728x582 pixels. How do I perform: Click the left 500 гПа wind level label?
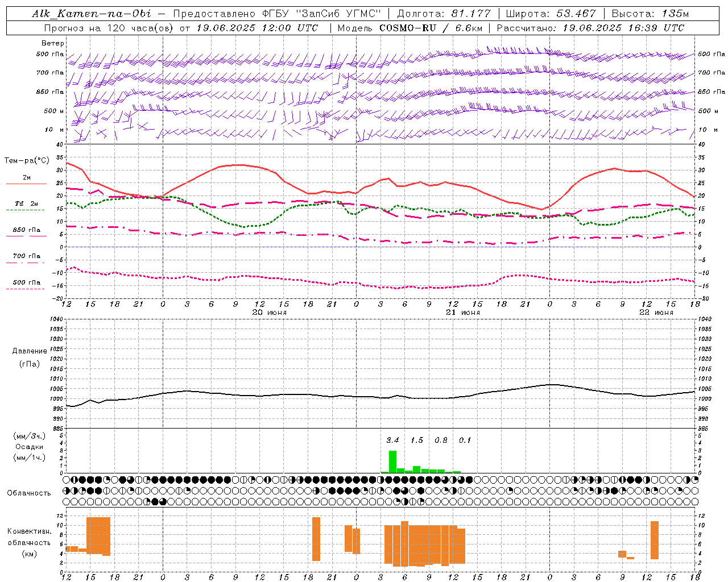pyautogui.click(x=50, y=55)
